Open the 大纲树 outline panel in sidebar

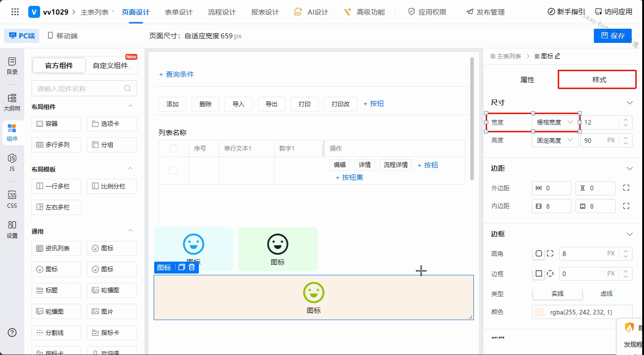coord(12,103)
